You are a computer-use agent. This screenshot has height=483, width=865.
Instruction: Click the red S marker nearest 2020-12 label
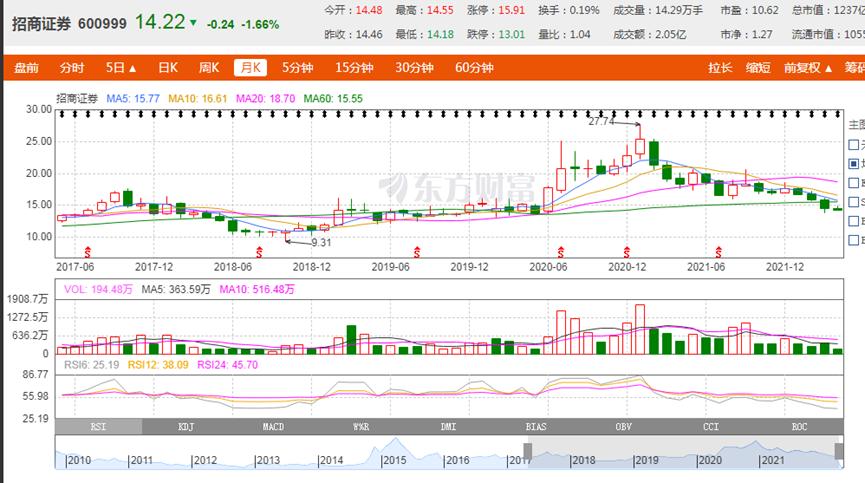click(x=627, y=253)
